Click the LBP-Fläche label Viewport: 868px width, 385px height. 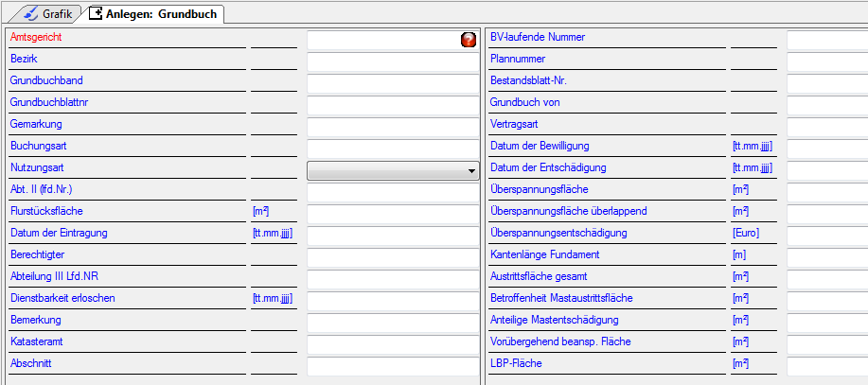[x=516, y=363]
